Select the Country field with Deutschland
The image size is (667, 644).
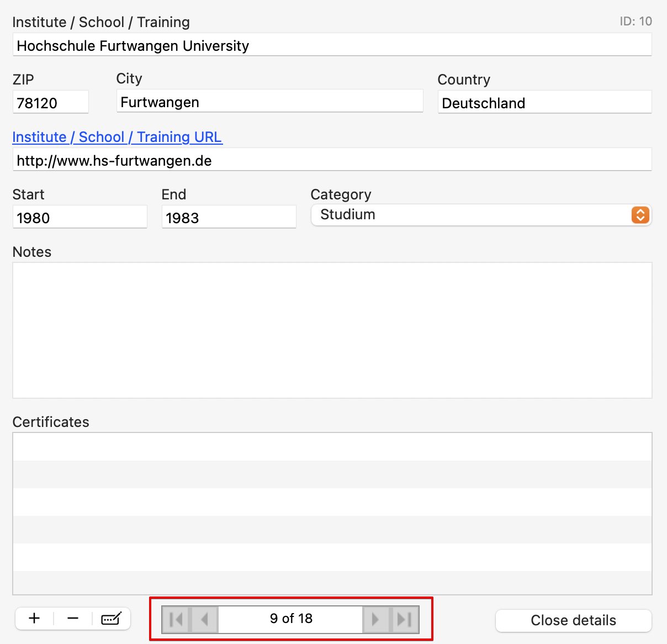pyautogui.click(x=544, y=102)
